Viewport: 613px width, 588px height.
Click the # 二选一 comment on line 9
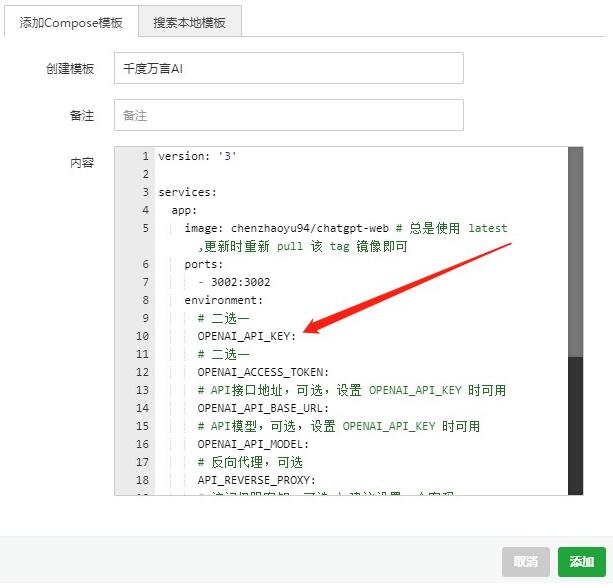(x=224, y=318)
